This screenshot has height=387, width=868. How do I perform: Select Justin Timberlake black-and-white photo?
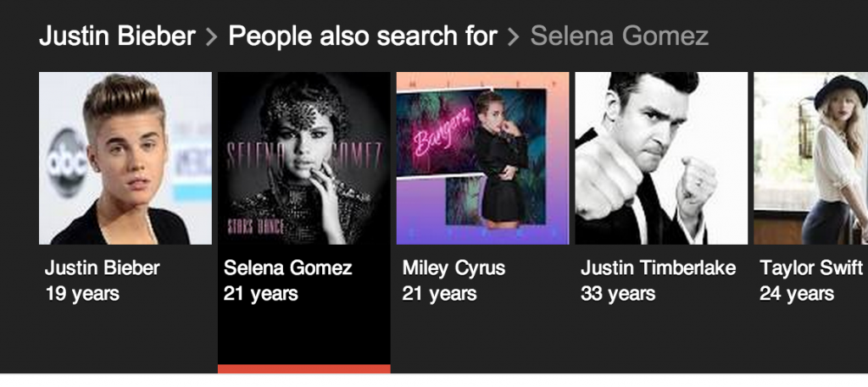pyautogui.click(x=661, y=158)
